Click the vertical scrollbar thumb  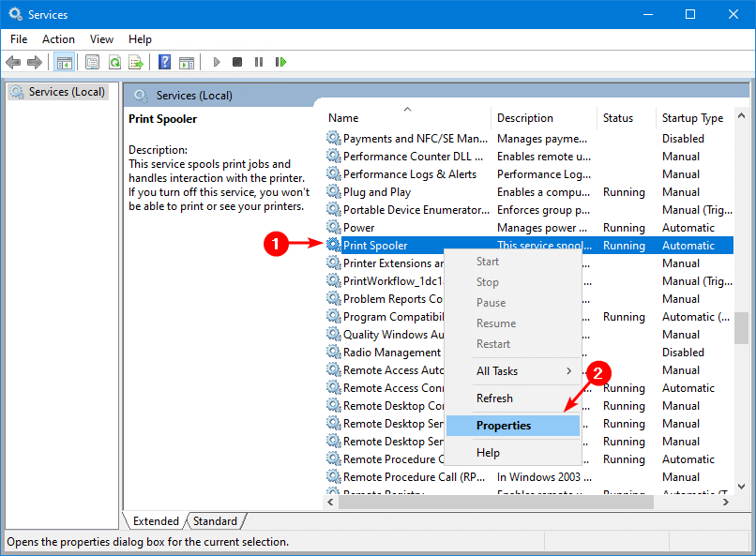(x=741, y=328)
